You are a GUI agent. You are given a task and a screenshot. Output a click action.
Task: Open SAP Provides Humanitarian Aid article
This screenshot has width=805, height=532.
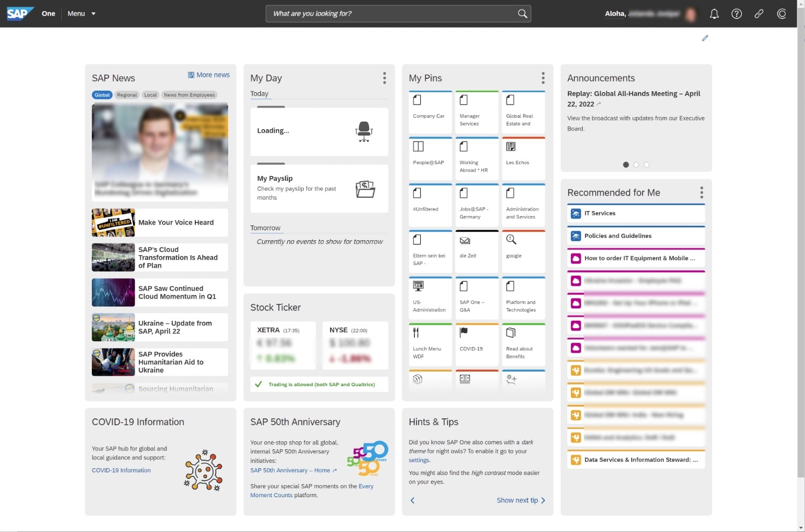click(160, 362)
